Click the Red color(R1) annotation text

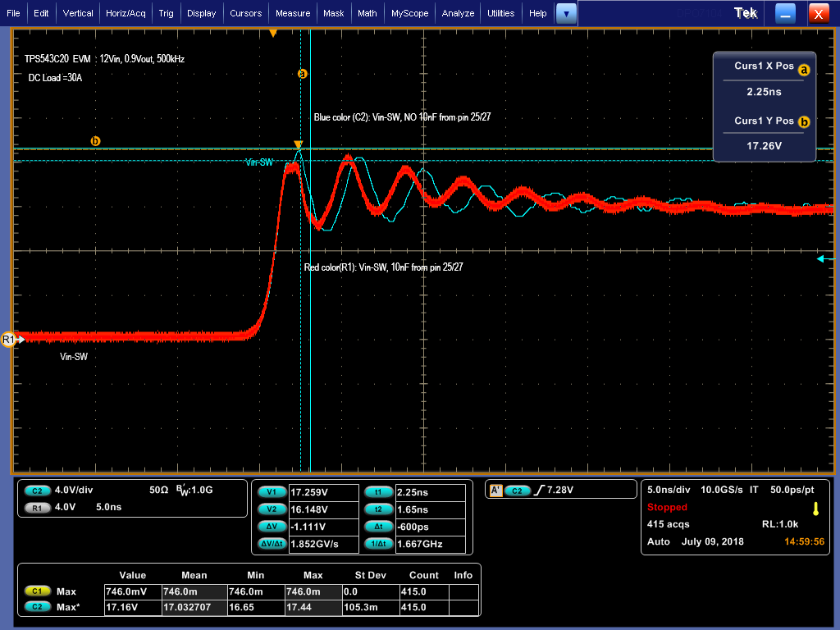384,267
